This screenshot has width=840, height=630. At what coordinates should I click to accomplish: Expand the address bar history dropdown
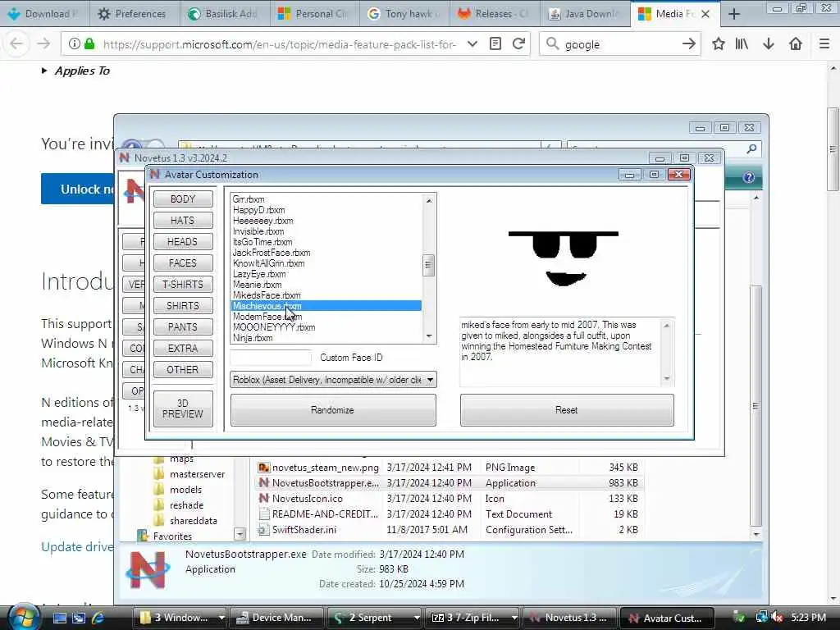[472, 44]
